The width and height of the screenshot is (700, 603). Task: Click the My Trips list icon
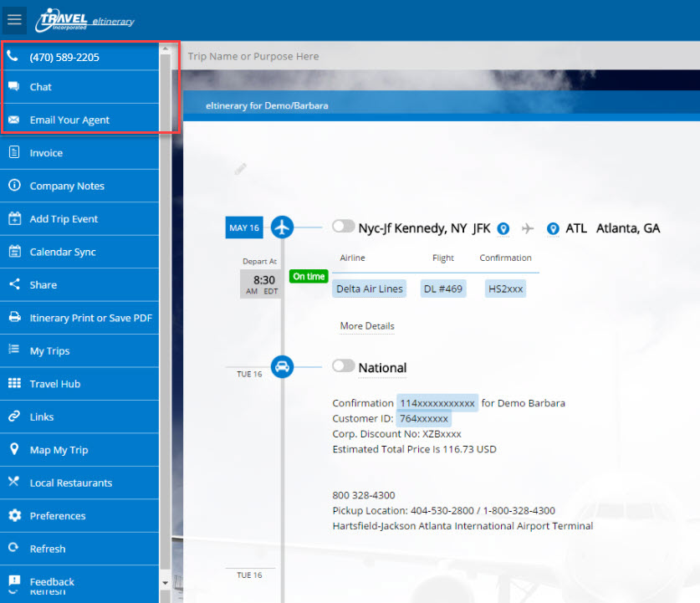tap(14, 349)
